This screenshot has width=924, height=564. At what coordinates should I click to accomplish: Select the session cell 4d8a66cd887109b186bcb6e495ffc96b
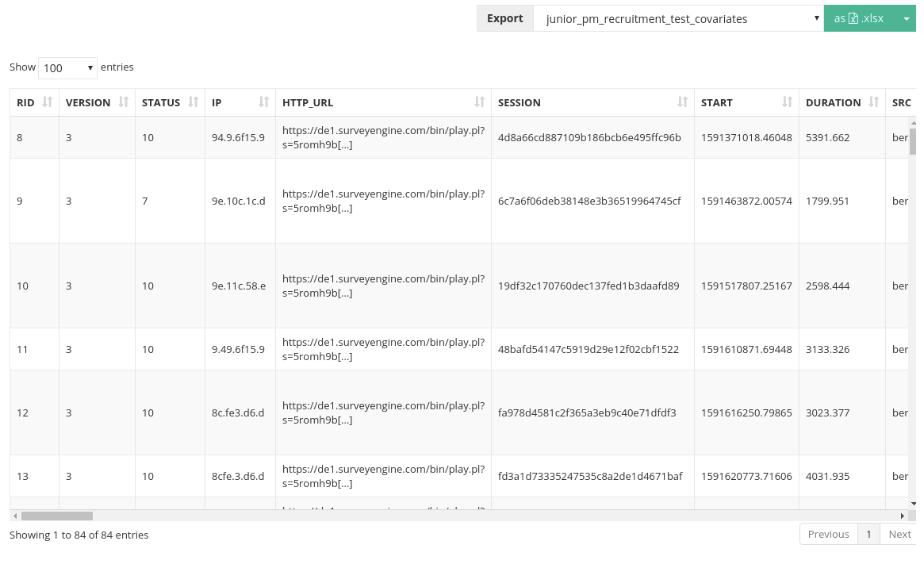point(589,137)
